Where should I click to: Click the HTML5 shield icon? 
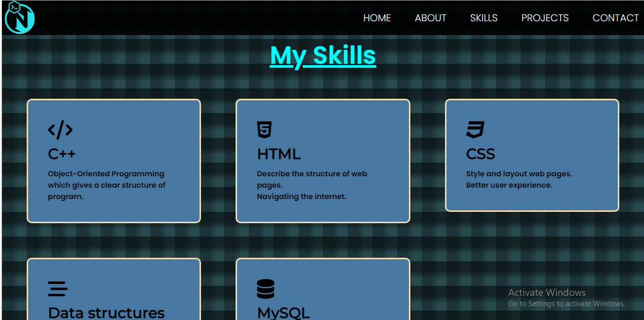coord(264,128)
